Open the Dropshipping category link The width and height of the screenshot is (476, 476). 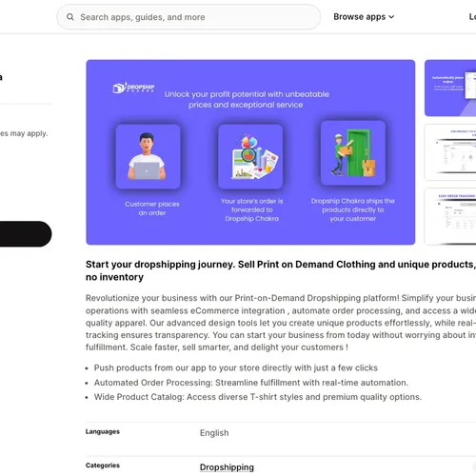pyautogui.click(x=227, y=467)
